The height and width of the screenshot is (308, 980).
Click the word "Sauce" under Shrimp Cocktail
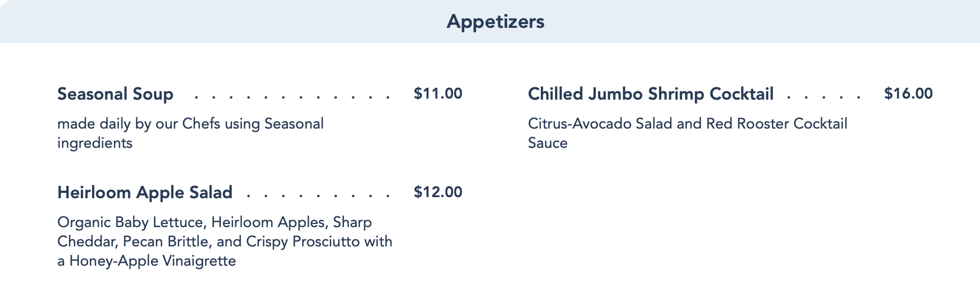click(x=547, y=144)
